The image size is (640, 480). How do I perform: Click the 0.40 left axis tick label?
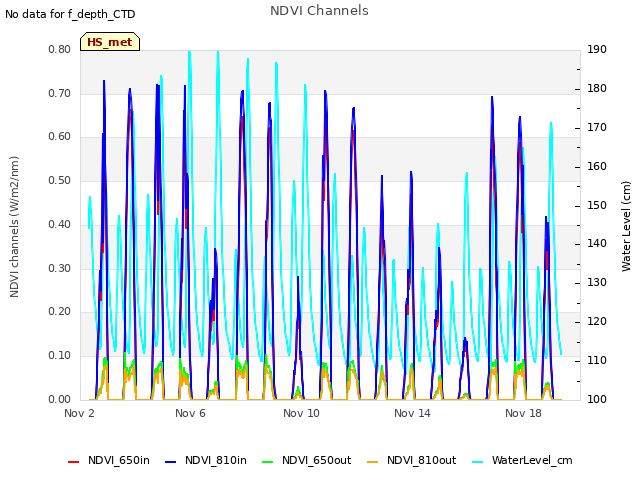pyautogui.click(x=60, y=224)
